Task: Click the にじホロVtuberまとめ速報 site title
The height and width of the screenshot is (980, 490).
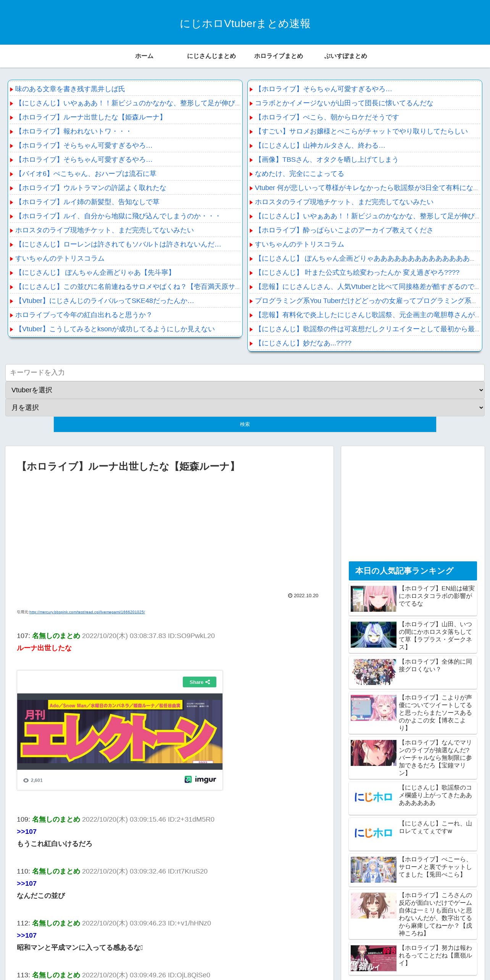Action: tap(245, 24)
